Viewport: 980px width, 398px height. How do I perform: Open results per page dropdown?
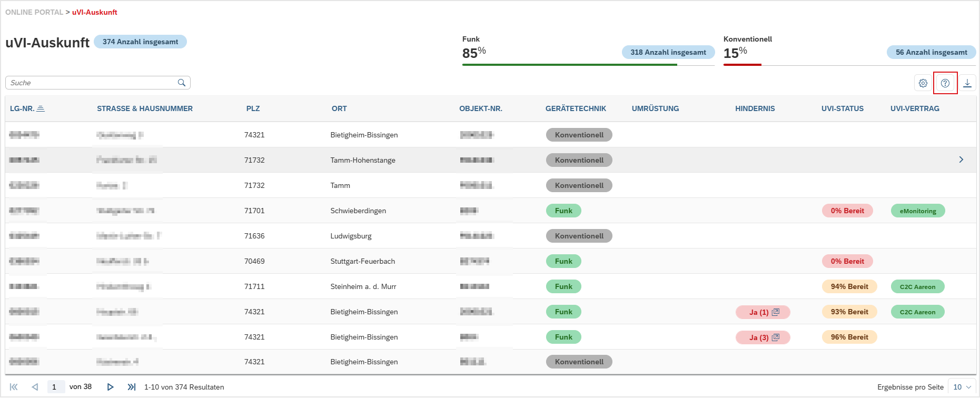(x=962, y=387)
